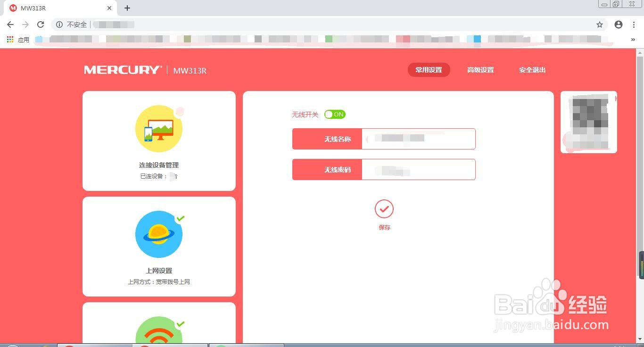The height and width of the screenshot is (347, 644).
Task: Open a new tab with plus button
Action: point(127,8)
